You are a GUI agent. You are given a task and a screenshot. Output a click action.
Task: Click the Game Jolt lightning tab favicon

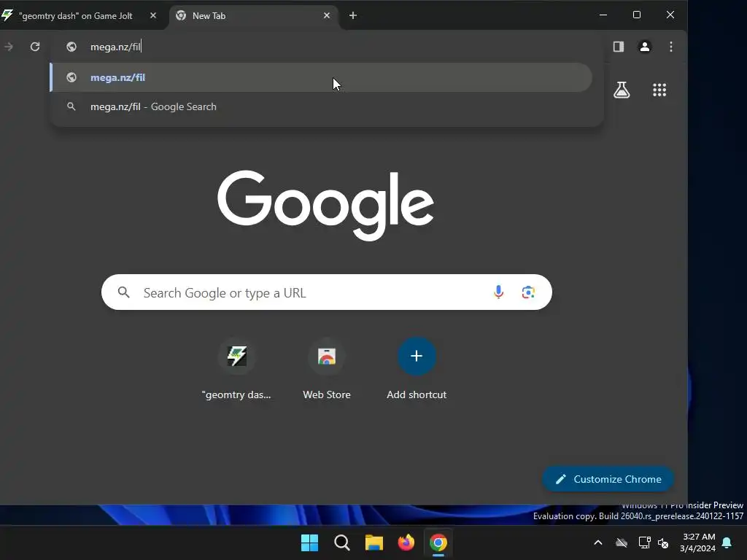coord(7,15)
